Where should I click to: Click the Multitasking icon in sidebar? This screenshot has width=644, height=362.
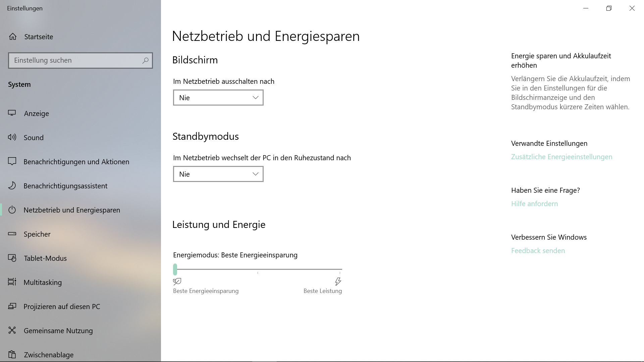coord(12,282)
